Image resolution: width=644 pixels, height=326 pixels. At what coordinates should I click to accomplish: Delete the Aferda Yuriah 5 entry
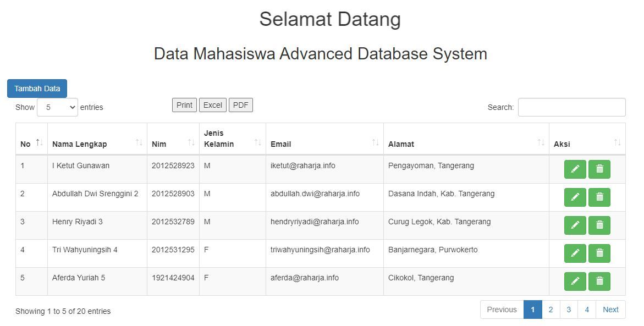coord(599,281)
